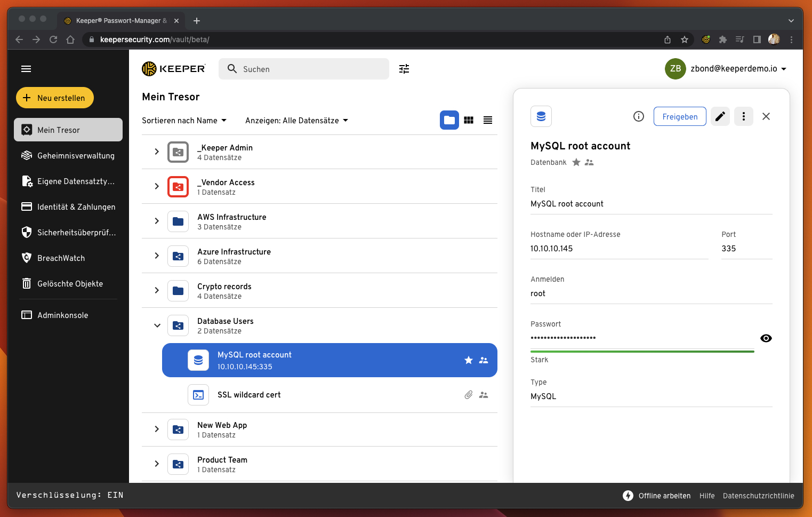
Task: Toggle favorite star on MySQL root account row
Action: click(x=469, y=360)
